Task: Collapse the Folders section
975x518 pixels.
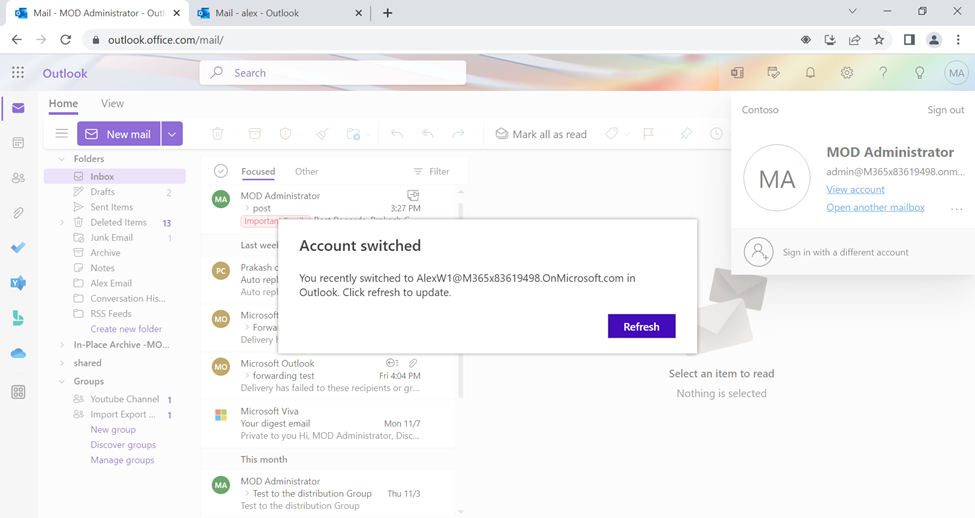Action: click(x=62, y=159)
